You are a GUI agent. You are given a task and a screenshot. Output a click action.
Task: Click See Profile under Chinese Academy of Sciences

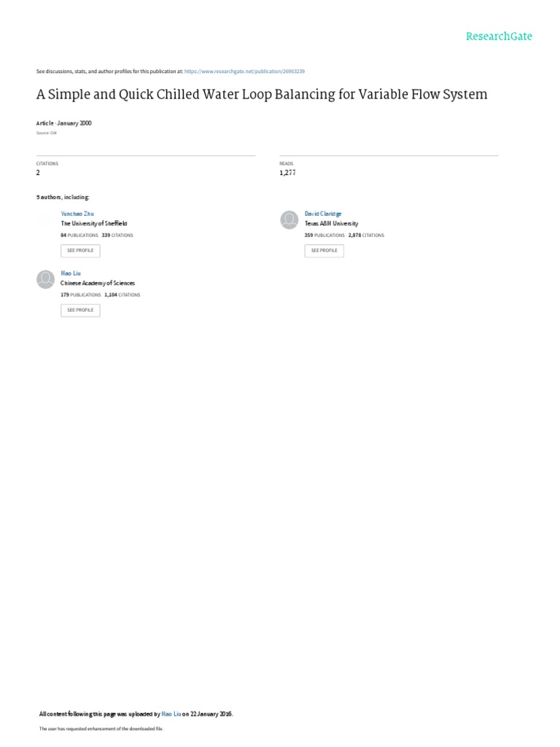[80, 310]
